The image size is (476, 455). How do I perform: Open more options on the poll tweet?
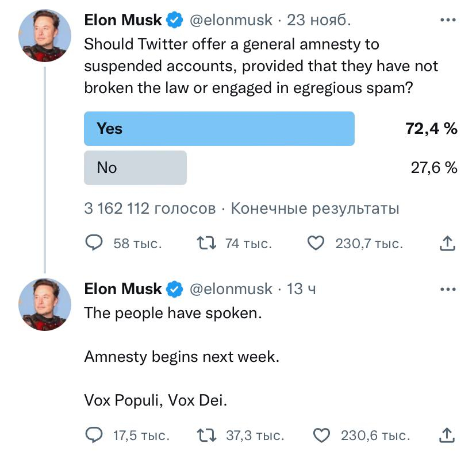(x=447, y=20)
